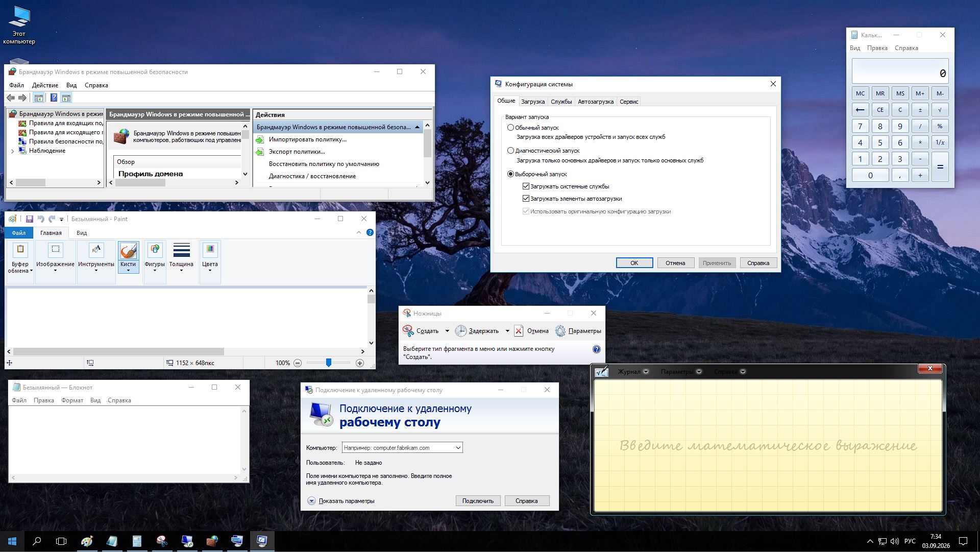Click the backspace arrow key in Calculator
This screenshot has width=980, height=552.
point(860,110)
